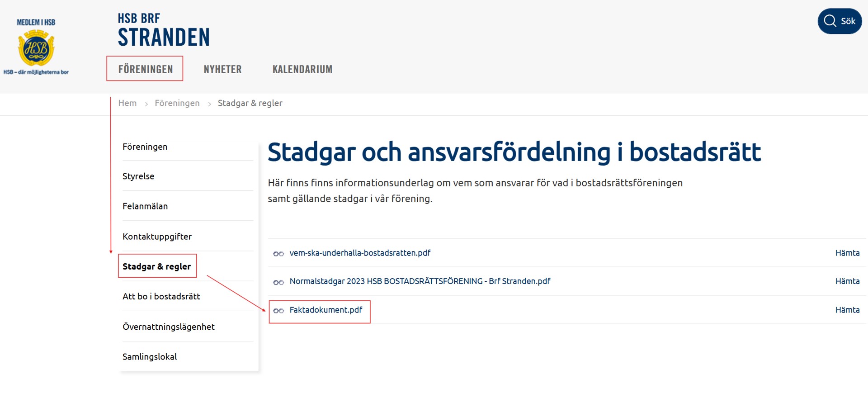This screenshot has height=398, width=868.
Task: Click Hem in the breadcrumb
Action: pos(127,103)
